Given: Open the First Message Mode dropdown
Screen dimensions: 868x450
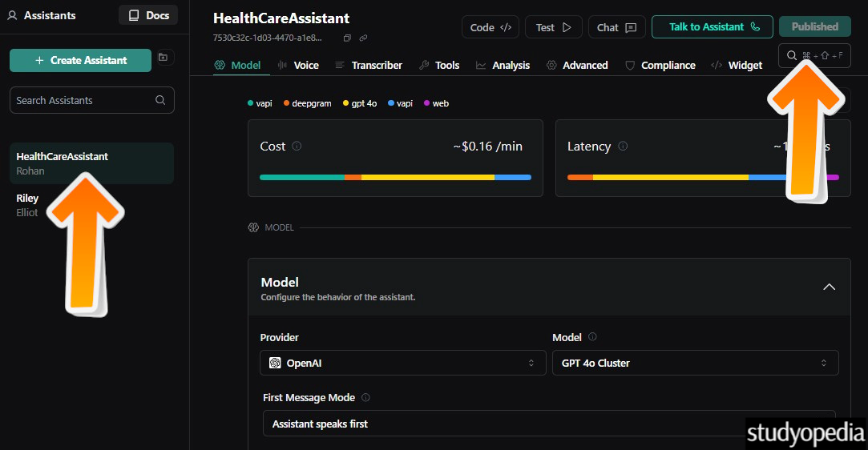Looking at the screenshot, I should pyautogui.click(x=548, y=424).
